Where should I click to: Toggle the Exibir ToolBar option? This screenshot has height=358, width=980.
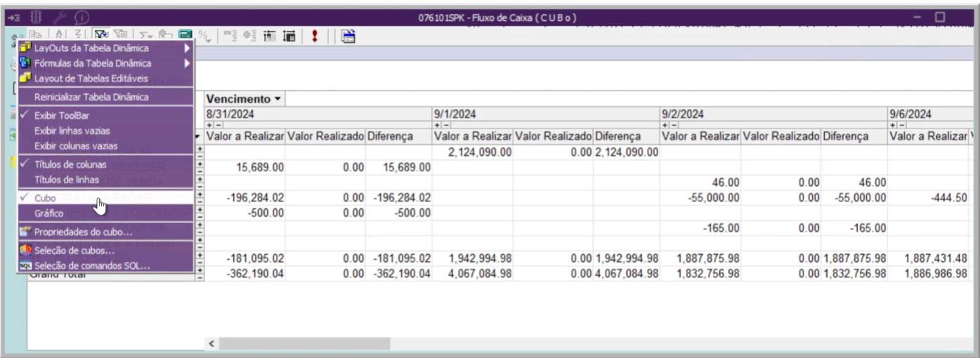click(105, 114)
